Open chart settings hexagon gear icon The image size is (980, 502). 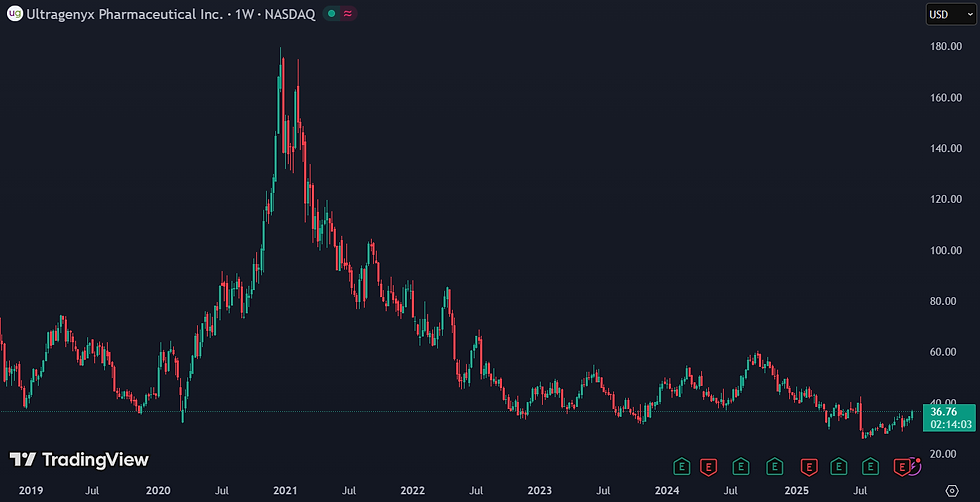pos(952,490)
